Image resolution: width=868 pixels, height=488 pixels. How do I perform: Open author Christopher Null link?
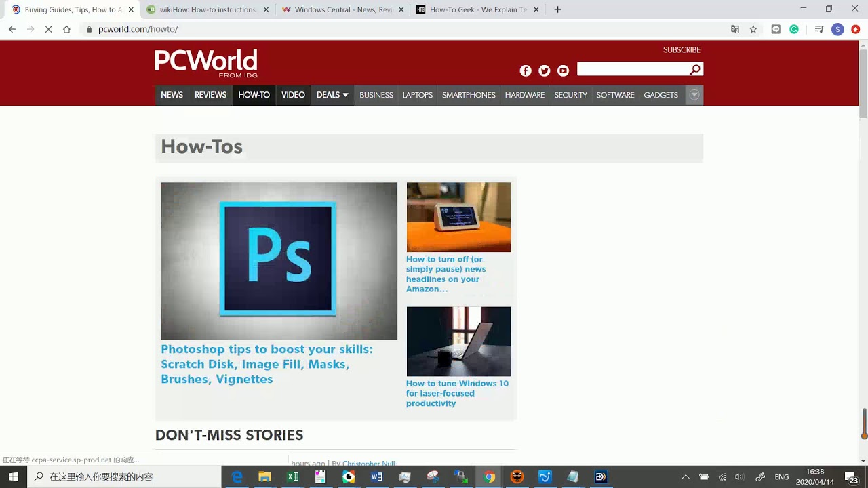point(369,464)
